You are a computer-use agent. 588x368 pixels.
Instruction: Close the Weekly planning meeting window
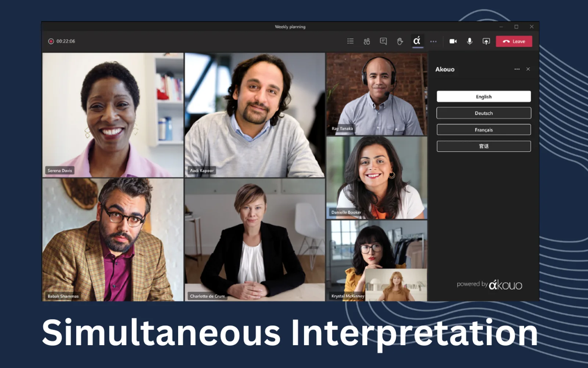[x=531, y=26]
